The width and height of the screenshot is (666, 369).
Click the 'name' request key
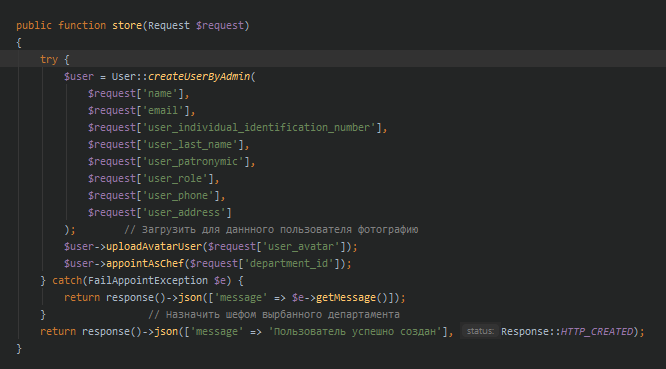[160, 93]
